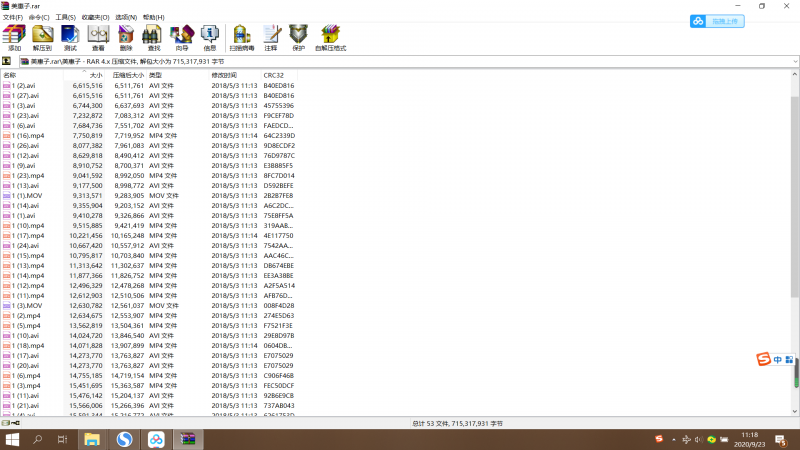Image resolution: width=800 pixels, height=450 pixels.
Task: Click the 扫描病毒 (Virus Scan) icon
Action: tap(241, 38)
